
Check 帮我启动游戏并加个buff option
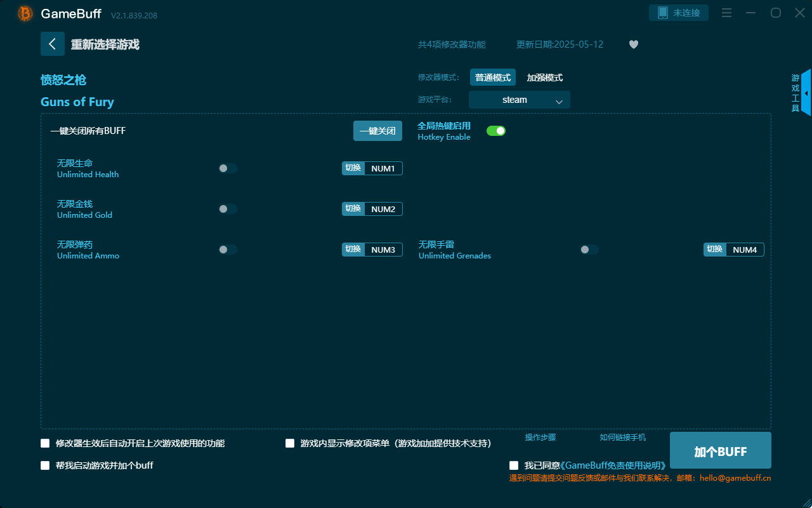[45, 465]
